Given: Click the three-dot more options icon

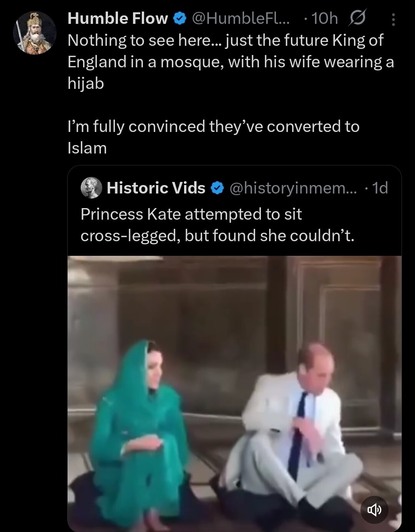Looking at the screenshot, I should click(x=393, y=18).
